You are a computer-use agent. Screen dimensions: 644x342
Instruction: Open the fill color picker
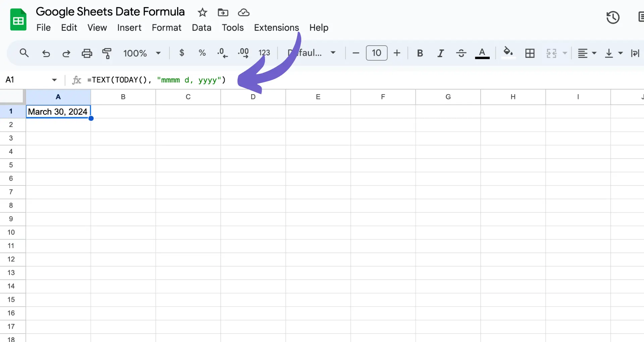coord(508,52)
